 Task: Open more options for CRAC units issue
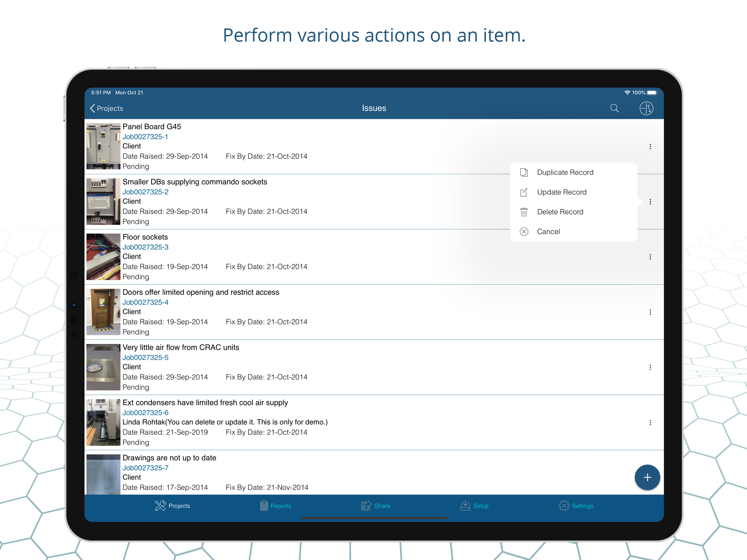[x=650, y=367]
